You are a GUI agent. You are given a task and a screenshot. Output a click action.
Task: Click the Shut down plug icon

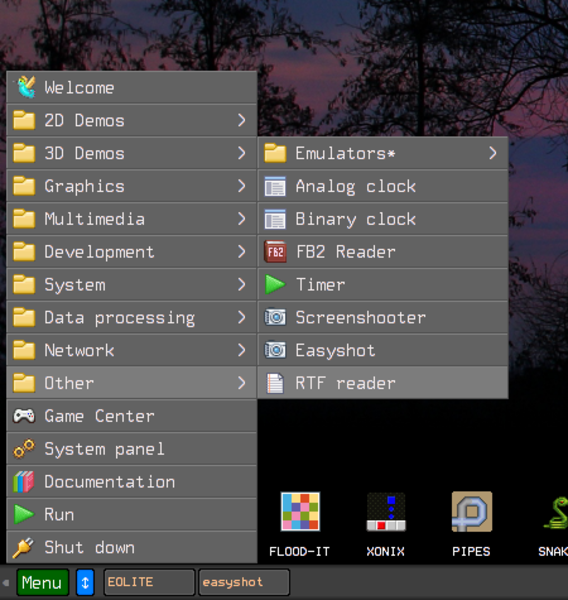tap(23, 548)
